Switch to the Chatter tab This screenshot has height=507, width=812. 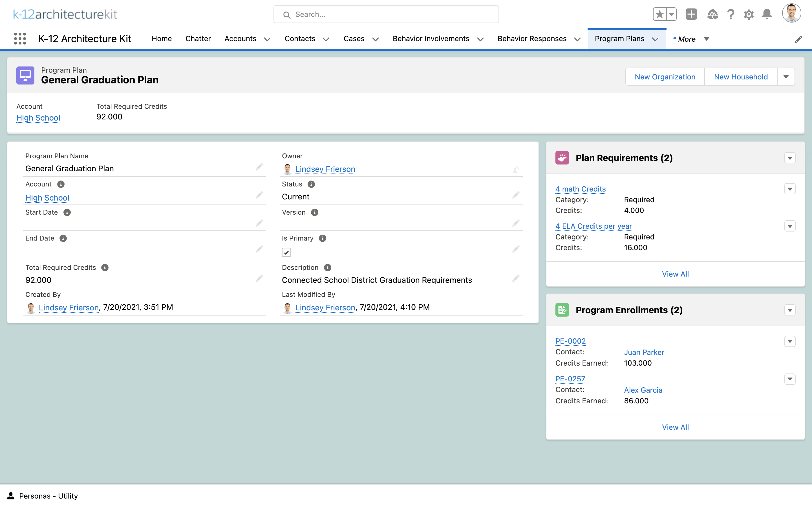click(198, 39)
